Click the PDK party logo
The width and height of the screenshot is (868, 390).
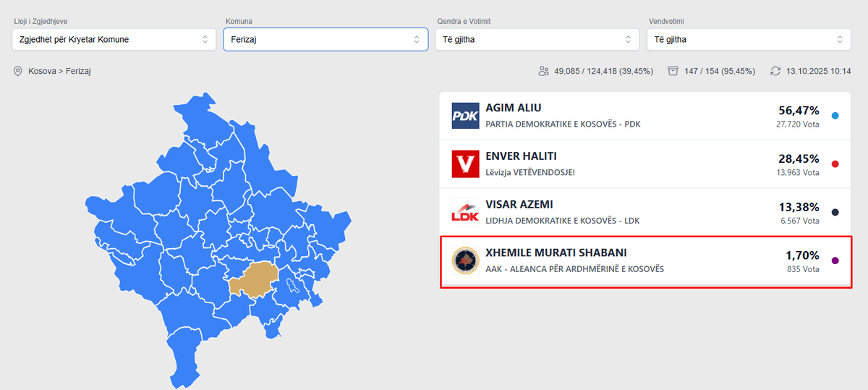(465, 116)
